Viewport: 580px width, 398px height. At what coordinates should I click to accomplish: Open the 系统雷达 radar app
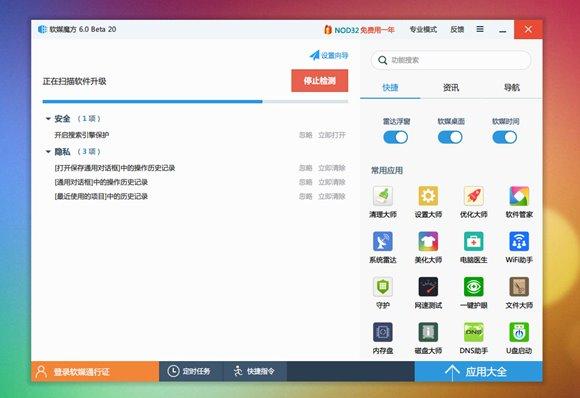tap(382, 242)
